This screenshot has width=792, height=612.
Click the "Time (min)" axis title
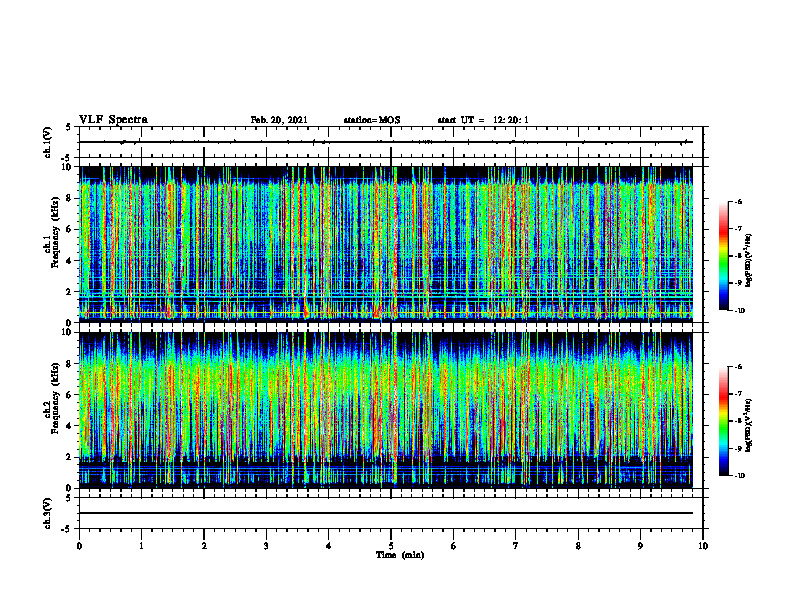point(400,555)
